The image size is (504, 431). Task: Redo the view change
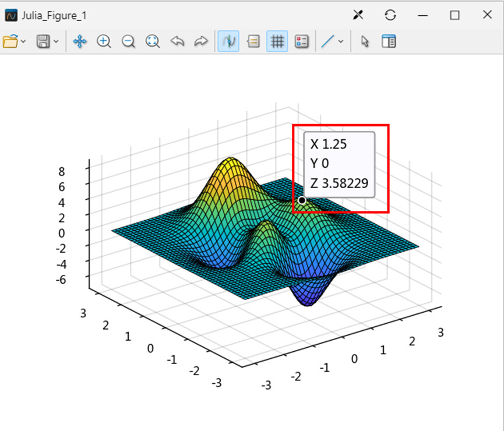pyautogui.click(x=201, y=41)
